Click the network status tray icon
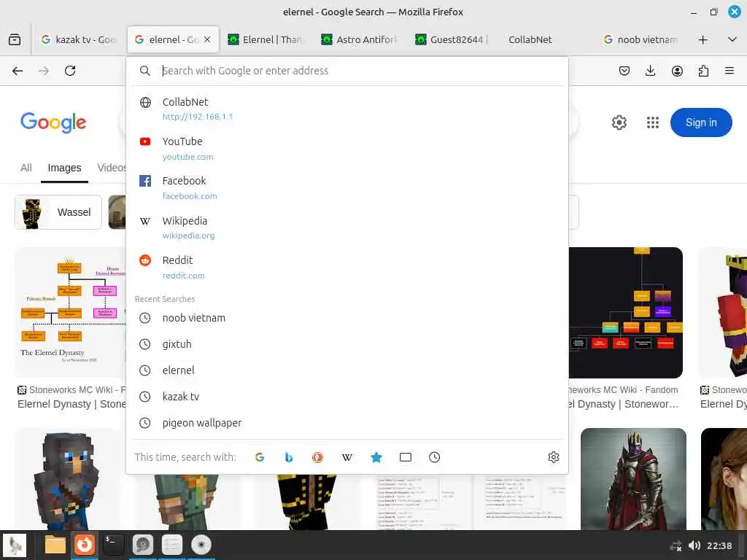Screen dimensions: 747x560 676,545
